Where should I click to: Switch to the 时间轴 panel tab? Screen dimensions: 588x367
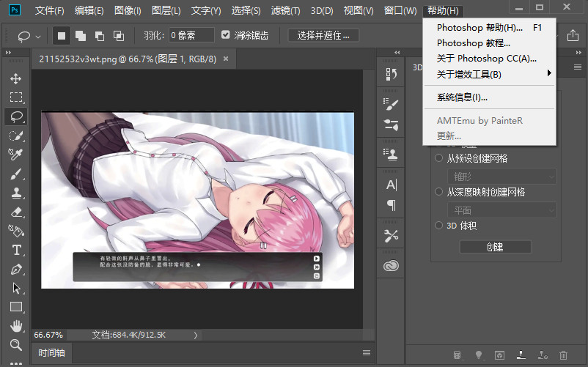click(x=51, y=353)
